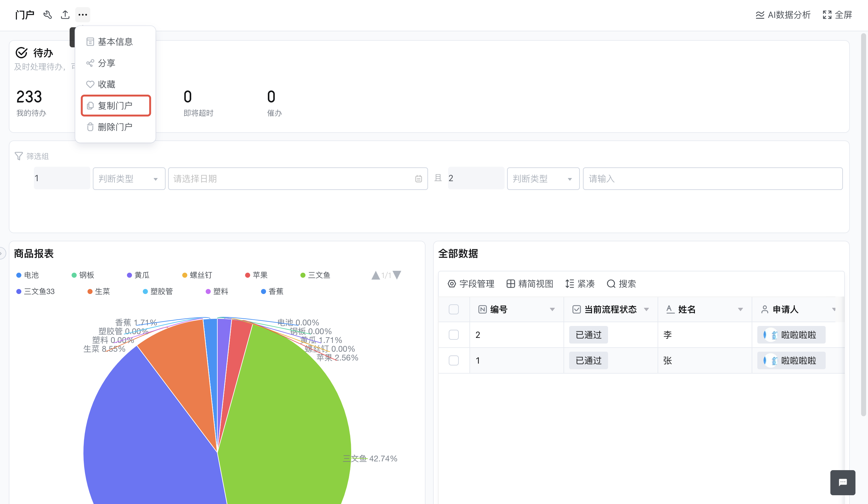Expand the 申请人 column dropdown arrow
This screenshot has width=868, height=504.
pos(834,309)
